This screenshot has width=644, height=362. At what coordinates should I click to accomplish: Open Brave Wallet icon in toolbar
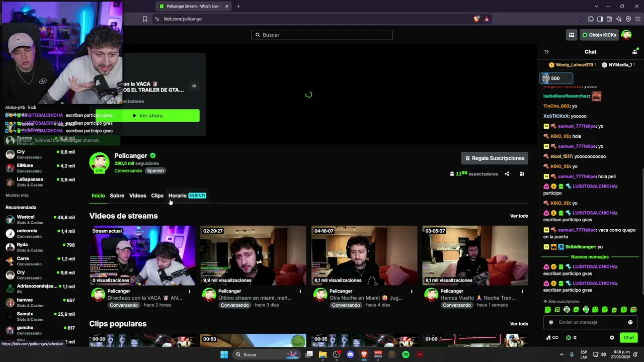tap(609, 19)
